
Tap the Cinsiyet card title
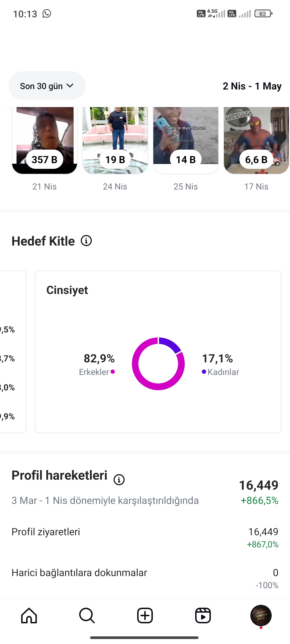click(x=67, y=290)
